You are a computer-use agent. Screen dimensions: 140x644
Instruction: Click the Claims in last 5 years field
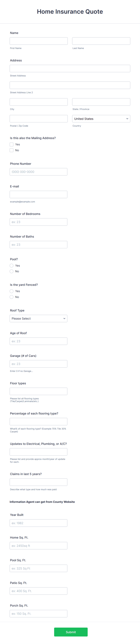(38, 482)
